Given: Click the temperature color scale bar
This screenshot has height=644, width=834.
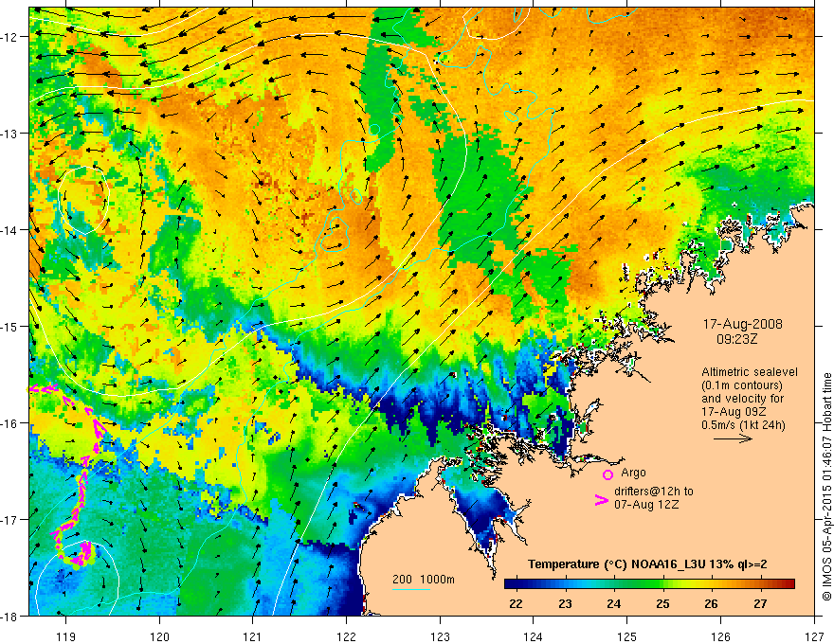Looking at the screenshot, I should click(x=649, y=584).
